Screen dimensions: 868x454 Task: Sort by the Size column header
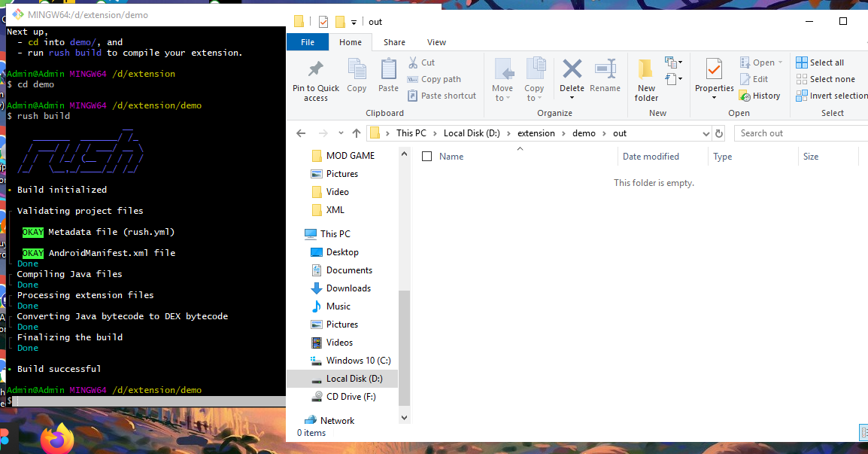pyautogui.click(x=810, y=157)
